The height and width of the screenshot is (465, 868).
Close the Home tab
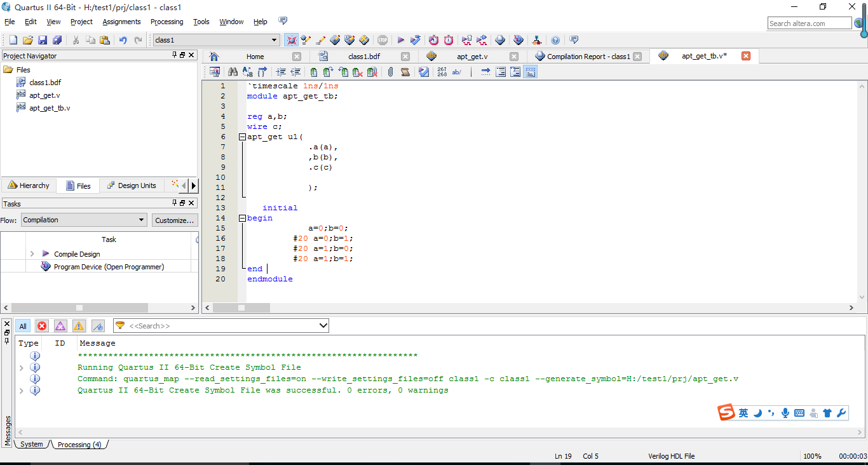[297, 56]
